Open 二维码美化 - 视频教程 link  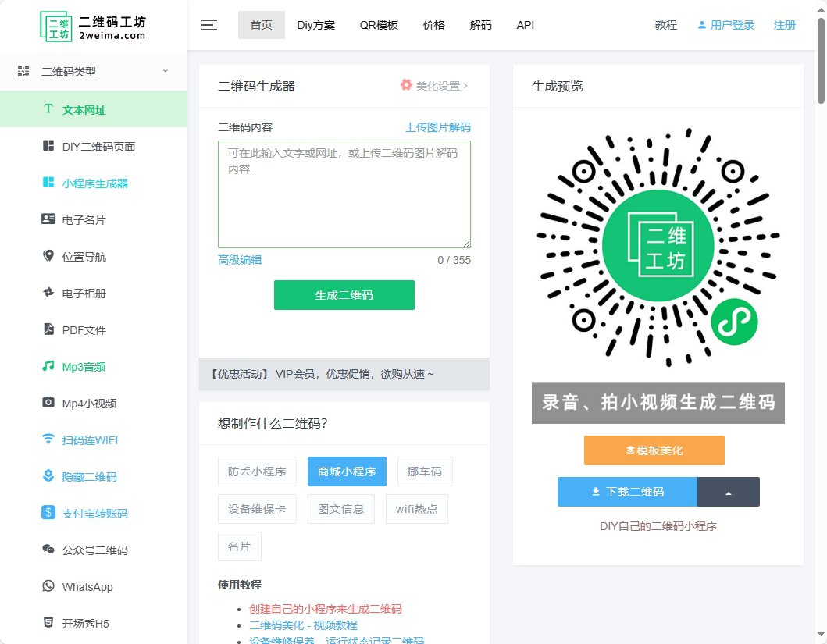click(303, 625)
